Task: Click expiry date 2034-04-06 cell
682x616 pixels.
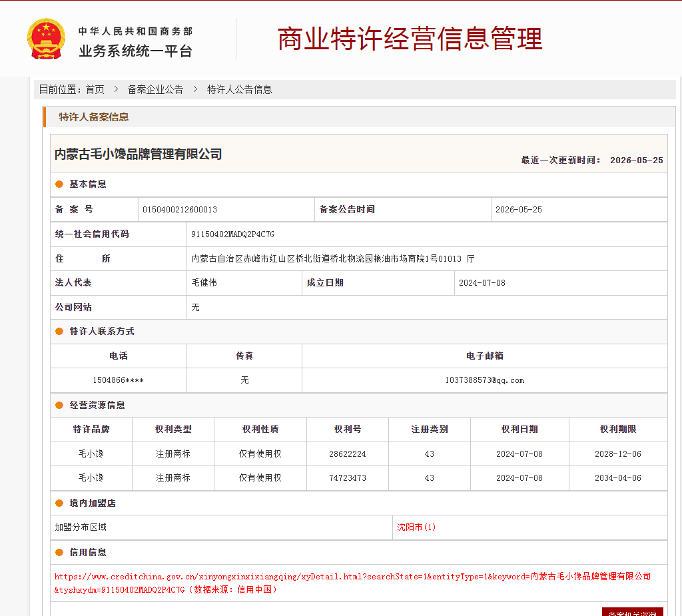Action: pos(618,478)
